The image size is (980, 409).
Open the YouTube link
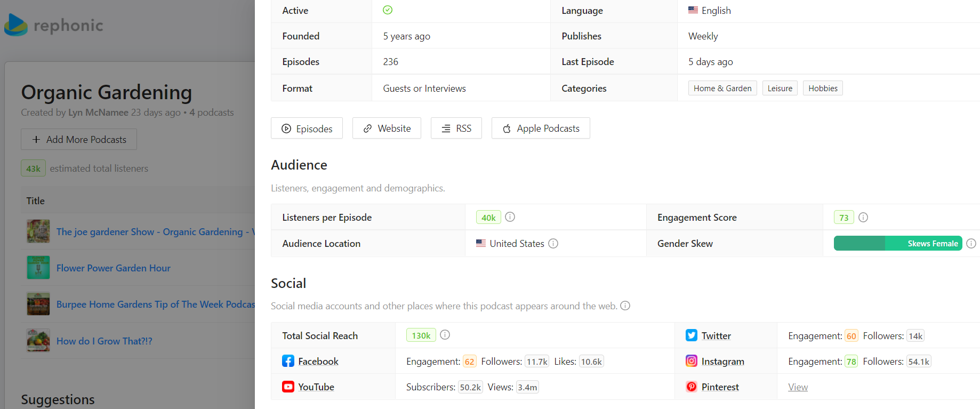[x=316, y=387]
